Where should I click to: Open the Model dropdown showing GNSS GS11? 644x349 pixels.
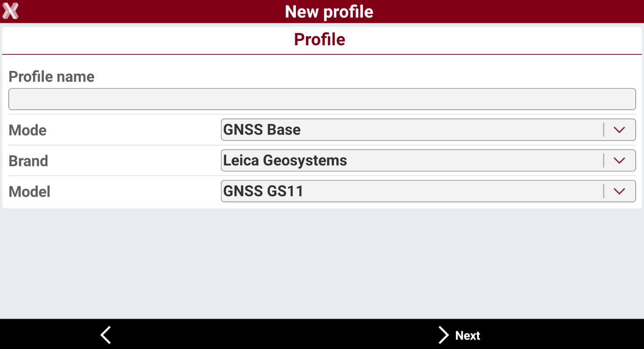click(428, 191)
